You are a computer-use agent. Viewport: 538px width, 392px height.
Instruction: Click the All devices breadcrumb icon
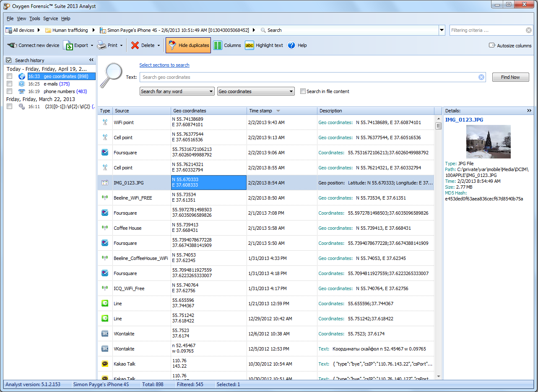click(x=9, y=30)
